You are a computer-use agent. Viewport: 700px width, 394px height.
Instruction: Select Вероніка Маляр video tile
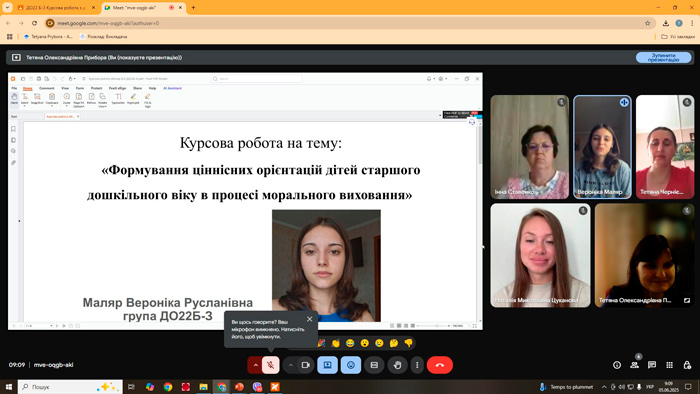click(x=602, y=147)
